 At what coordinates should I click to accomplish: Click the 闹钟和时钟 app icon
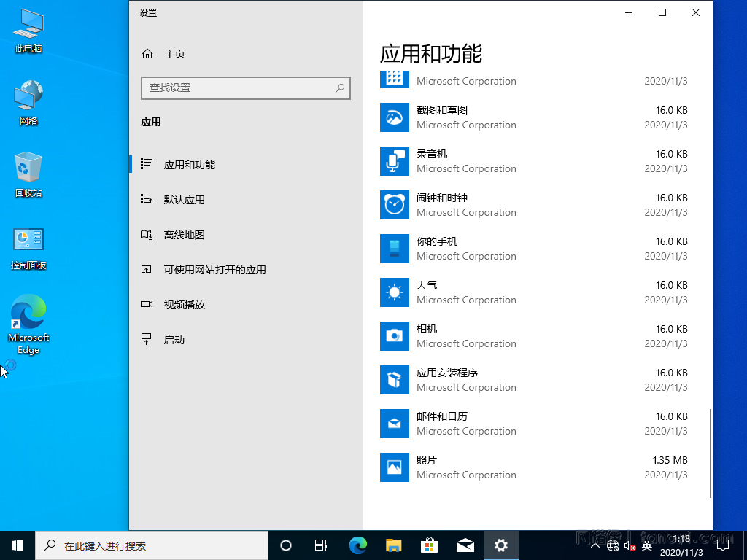click(394, 205)
